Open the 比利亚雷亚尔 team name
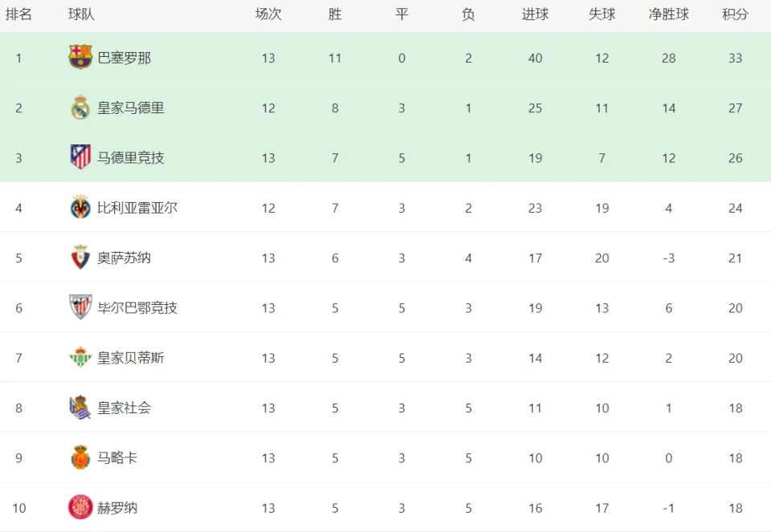771x532 pixels. click(x=137, y=208)
